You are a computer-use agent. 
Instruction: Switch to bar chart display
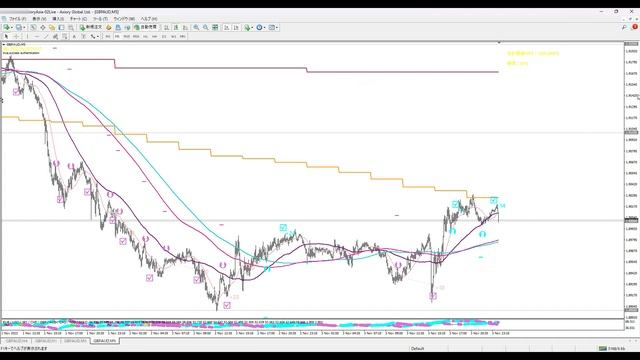tap(166, 27)
